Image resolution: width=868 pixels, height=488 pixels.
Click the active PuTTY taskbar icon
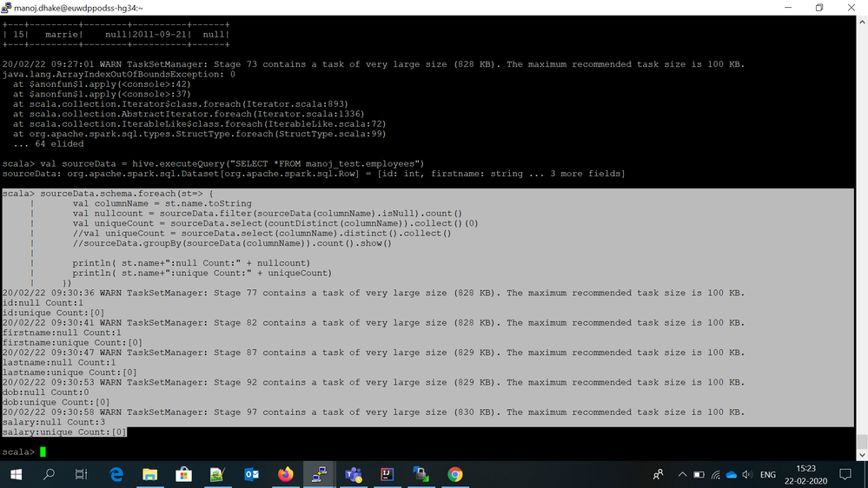(x=319, y=475)
